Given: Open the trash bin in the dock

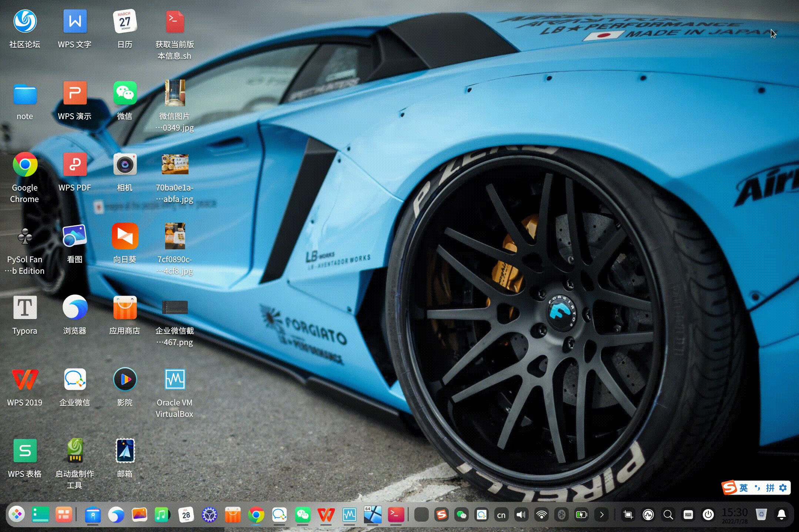Looking at the screenshot, I should pyautogui.click(x=761, y=514).
